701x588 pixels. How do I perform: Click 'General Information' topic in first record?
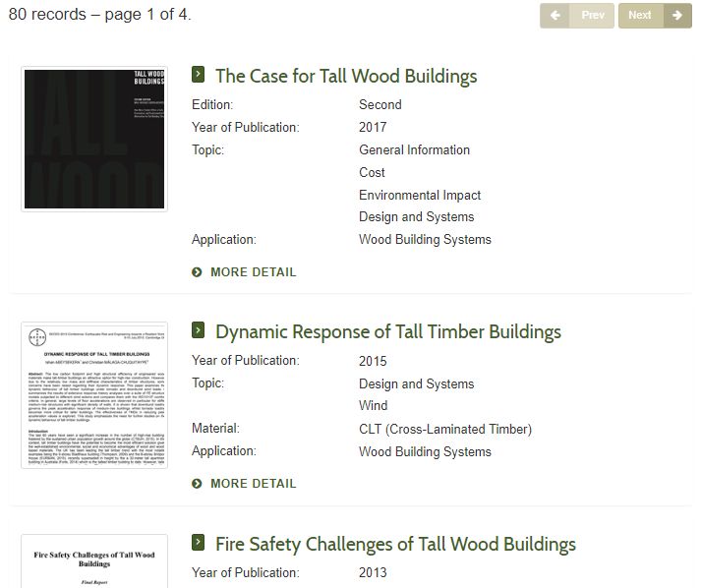pyautogui.click(x=415, y=149)
